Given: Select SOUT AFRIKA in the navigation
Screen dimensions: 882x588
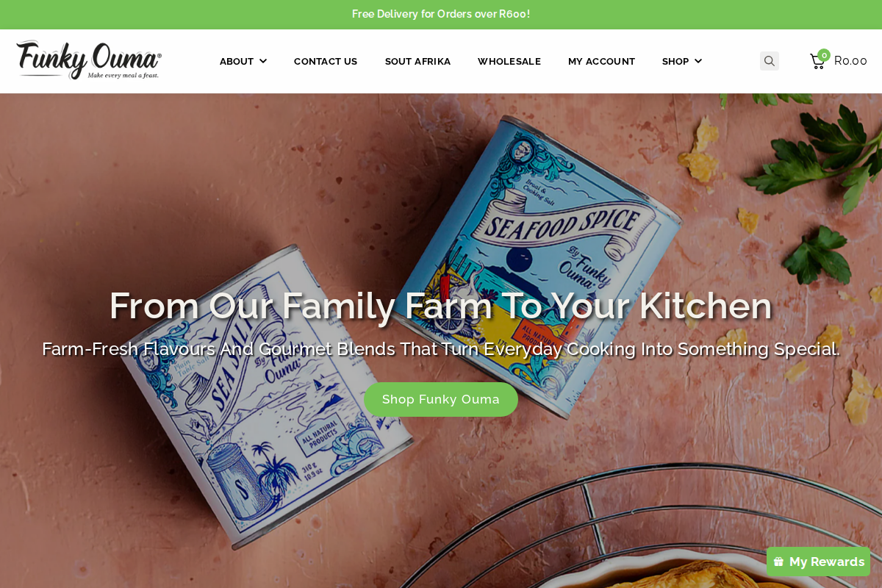Looking at the screenshot, I should (x=417, y=61).
